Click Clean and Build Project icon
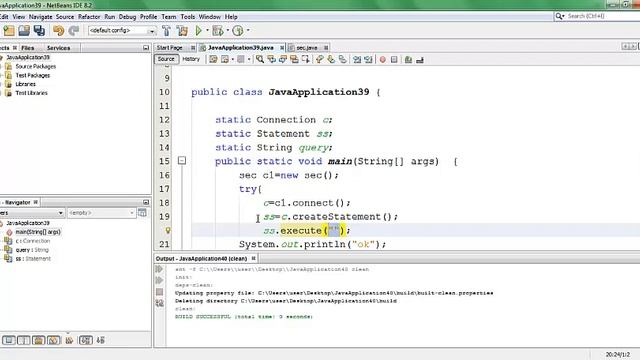This screenshot has width=640, height=360. (182, 31)
